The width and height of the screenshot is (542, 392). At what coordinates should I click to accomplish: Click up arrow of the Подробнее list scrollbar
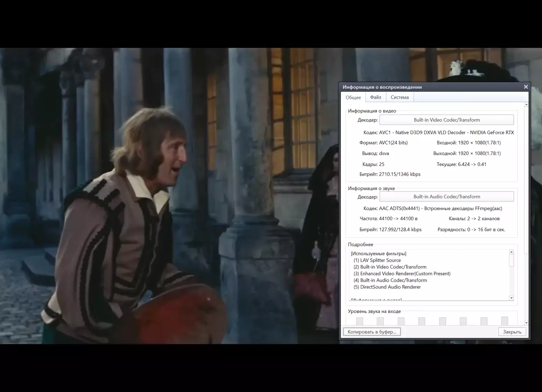(511, 252)
